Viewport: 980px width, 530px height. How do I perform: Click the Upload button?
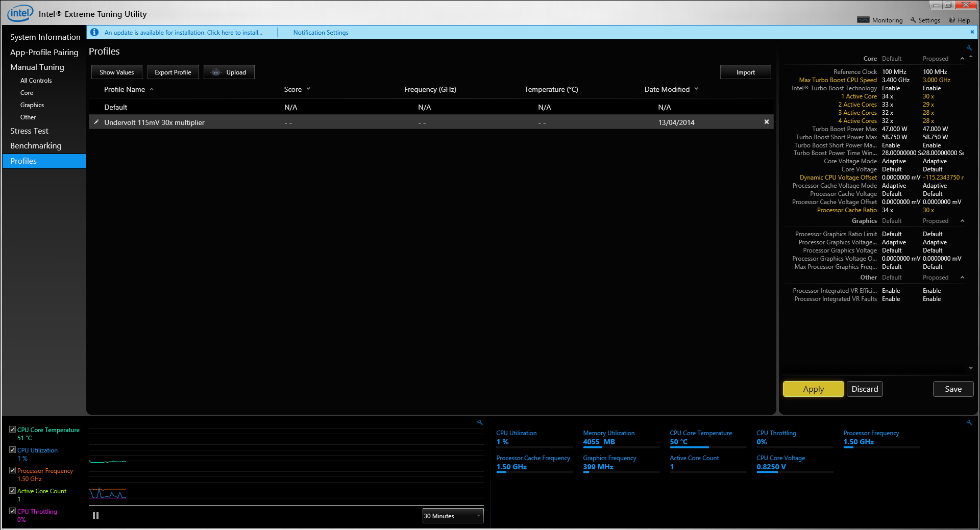[229, 72]
